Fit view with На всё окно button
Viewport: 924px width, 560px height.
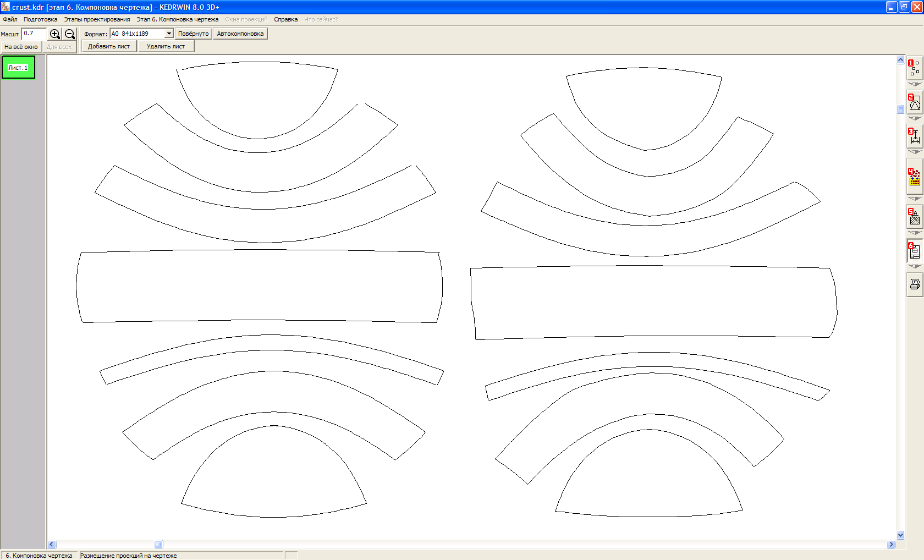(21, 47)
